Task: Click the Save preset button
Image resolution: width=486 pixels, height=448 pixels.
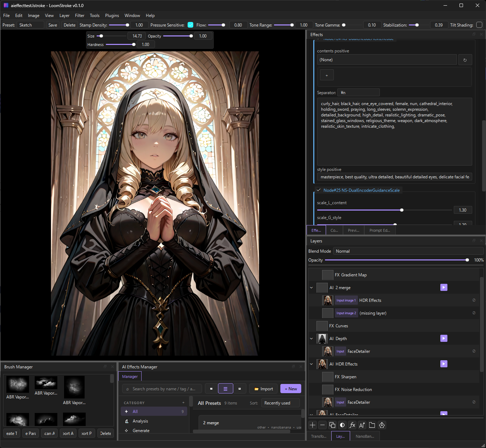Action: [53, 25]
